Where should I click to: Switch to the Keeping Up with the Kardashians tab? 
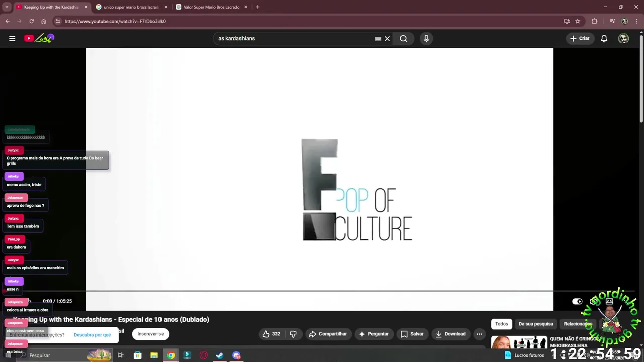tap(52, 7)
